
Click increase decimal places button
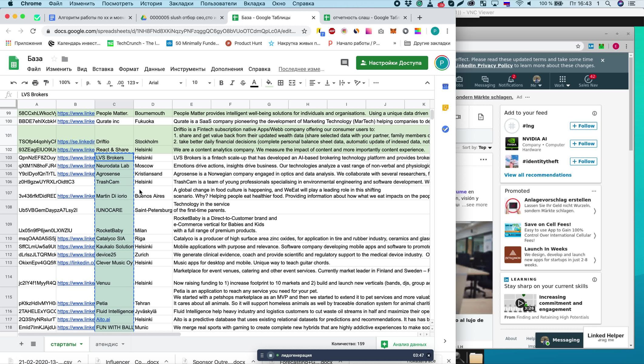coord(120,83)
